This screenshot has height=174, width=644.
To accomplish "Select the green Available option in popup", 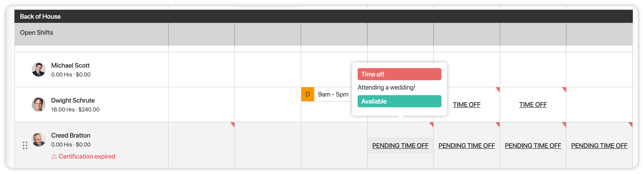I will click(399, 101).
